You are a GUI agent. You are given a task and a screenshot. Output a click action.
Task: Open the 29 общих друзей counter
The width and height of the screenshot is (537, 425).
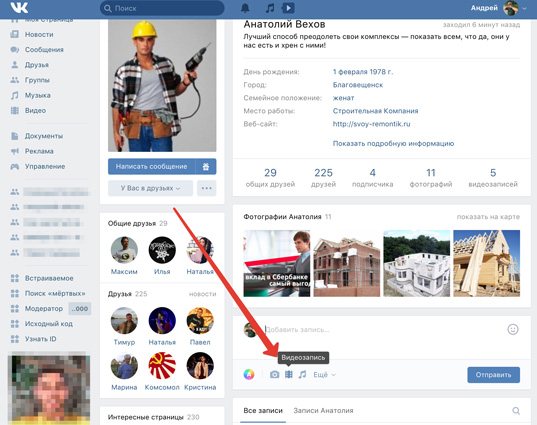coord(270,177)
